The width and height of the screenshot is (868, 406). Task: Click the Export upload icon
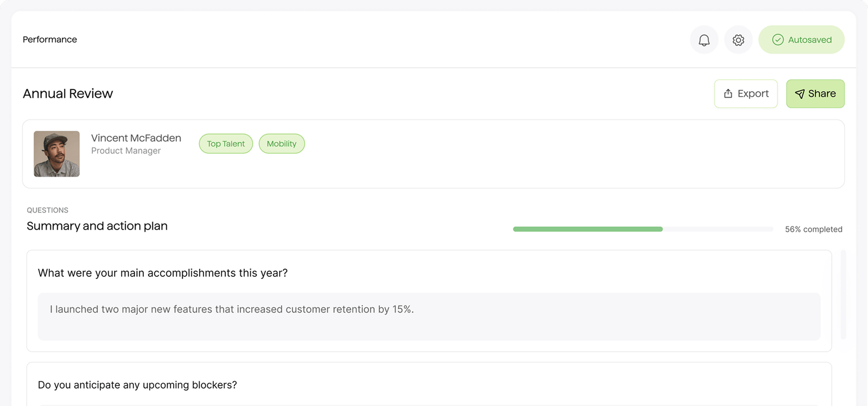point(727,93)
